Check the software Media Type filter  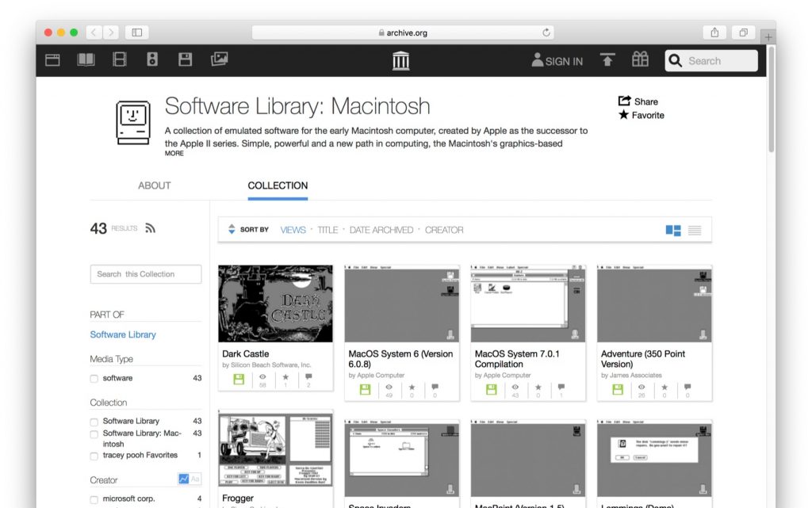[93, 378]
